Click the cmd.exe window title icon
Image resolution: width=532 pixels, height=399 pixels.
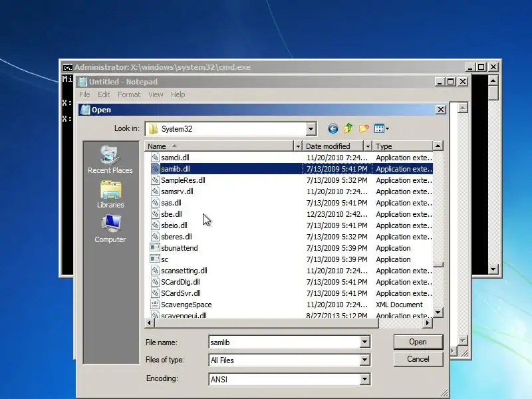[x=68, y=68]
